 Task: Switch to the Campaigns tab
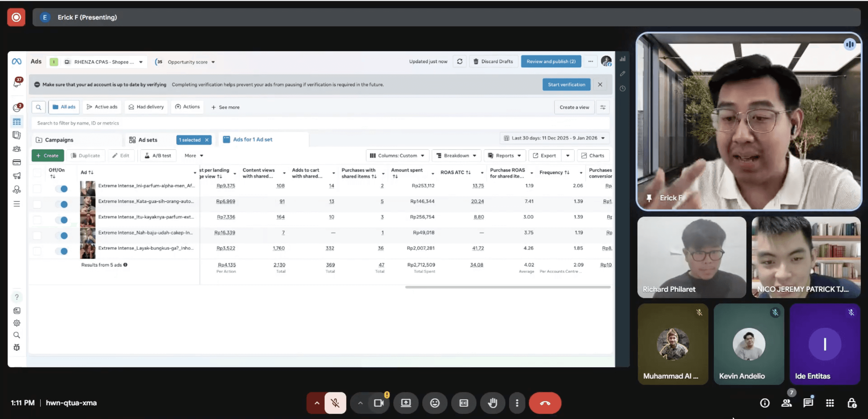pos(59,140)
